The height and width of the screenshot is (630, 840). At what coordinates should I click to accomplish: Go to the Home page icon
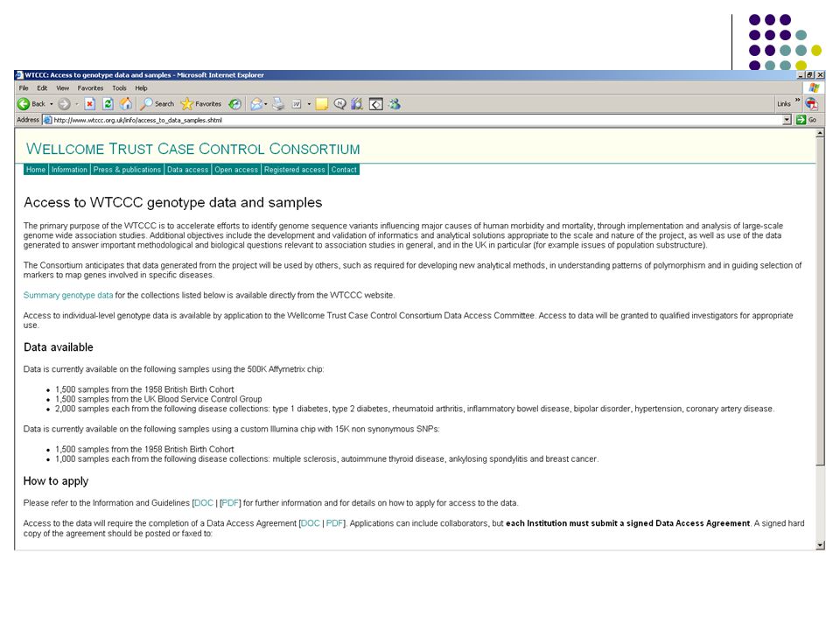pos(126,103)
